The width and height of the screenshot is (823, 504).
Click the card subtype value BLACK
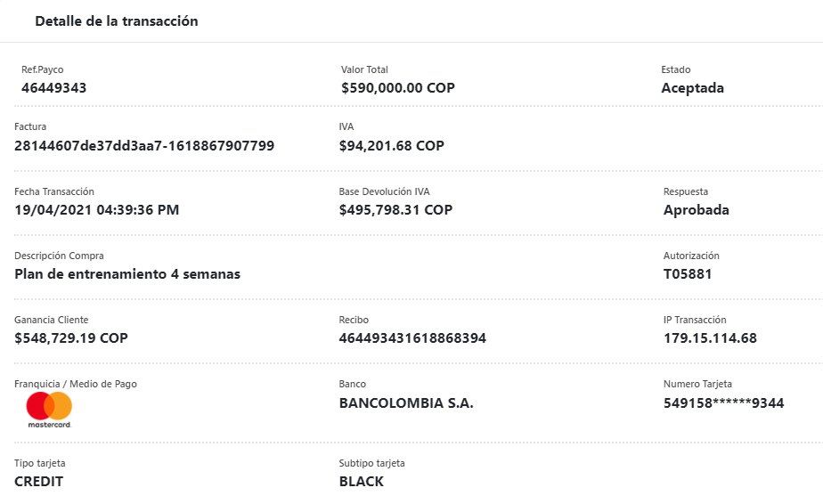point(362,482)
